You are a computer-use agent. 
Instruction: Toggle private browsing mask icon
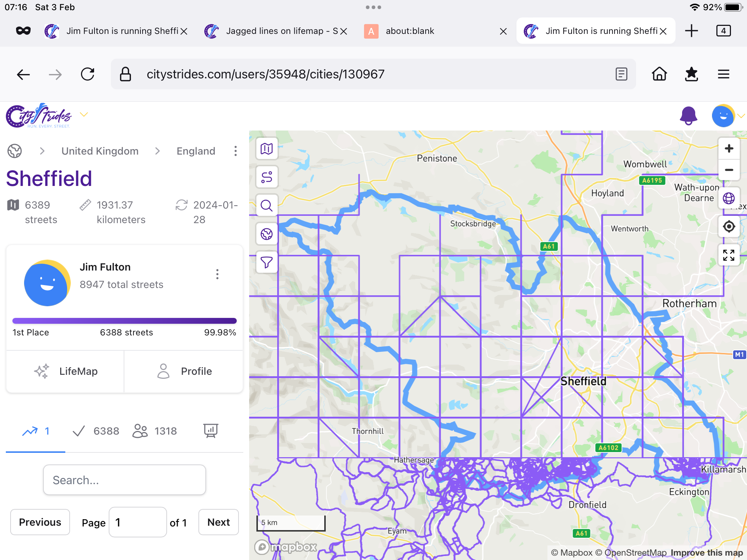(23, 31)
